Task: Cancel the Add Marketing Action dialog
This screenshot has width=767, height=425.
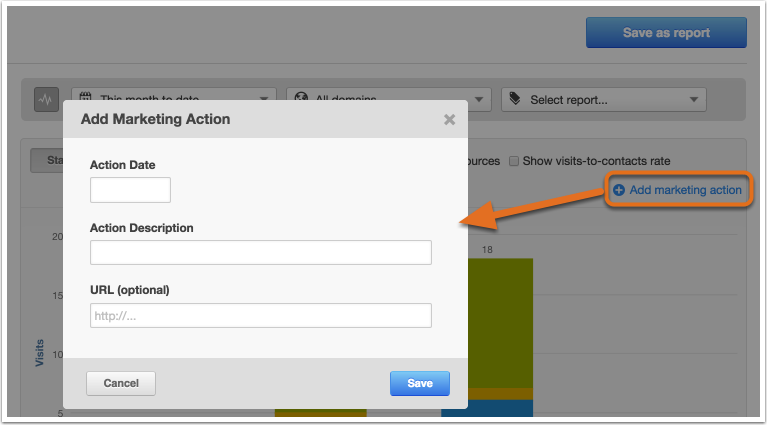Action: [x=121, y=383]
